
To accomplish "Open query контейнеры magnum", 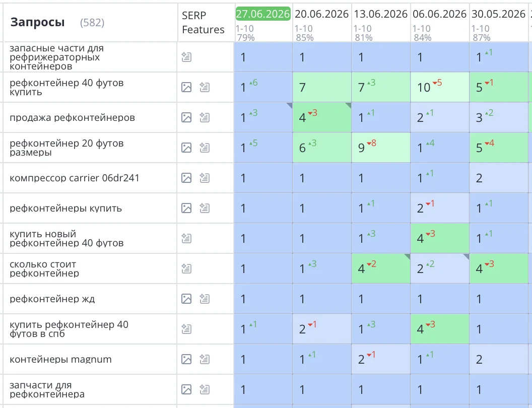I will tap(60, 359).
